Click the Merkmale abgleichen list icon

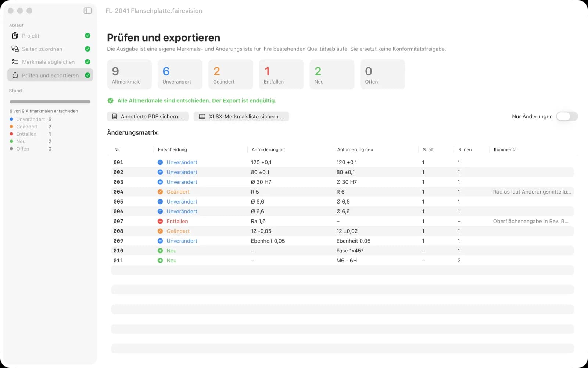click(x=15, y=62)
